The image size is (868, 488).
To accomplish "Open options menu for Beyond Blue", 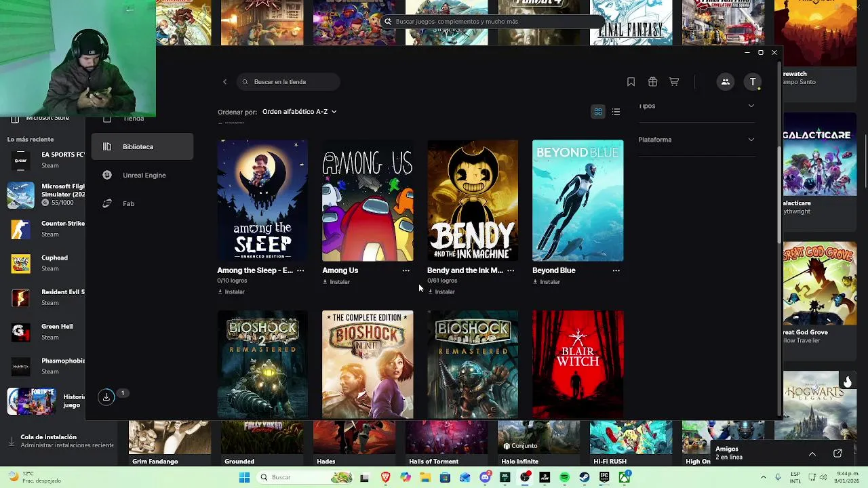I will pyautogui.click(x=616, y=270).
